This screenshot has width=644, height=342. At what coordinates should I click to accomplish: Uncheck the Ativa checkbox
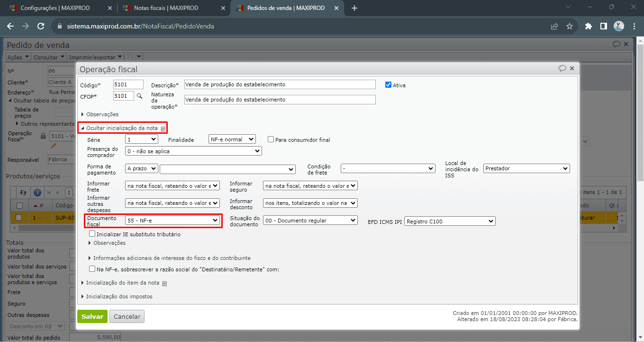tap(389, 85)
